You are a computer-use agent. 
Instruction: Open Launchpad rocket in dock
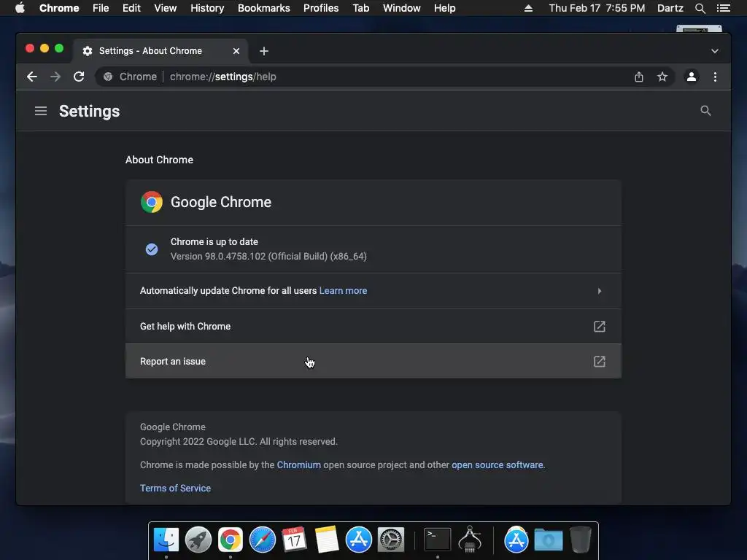[x=198, y=540]
